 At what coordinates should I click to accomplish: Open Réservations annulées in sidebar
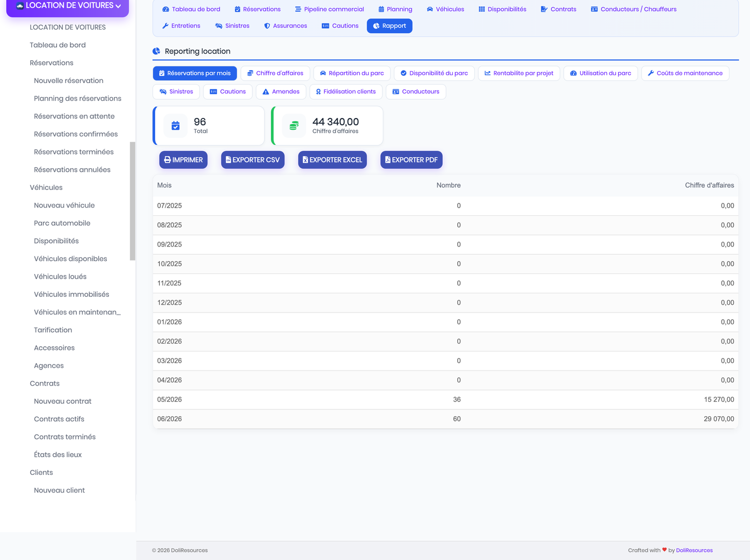72,170
